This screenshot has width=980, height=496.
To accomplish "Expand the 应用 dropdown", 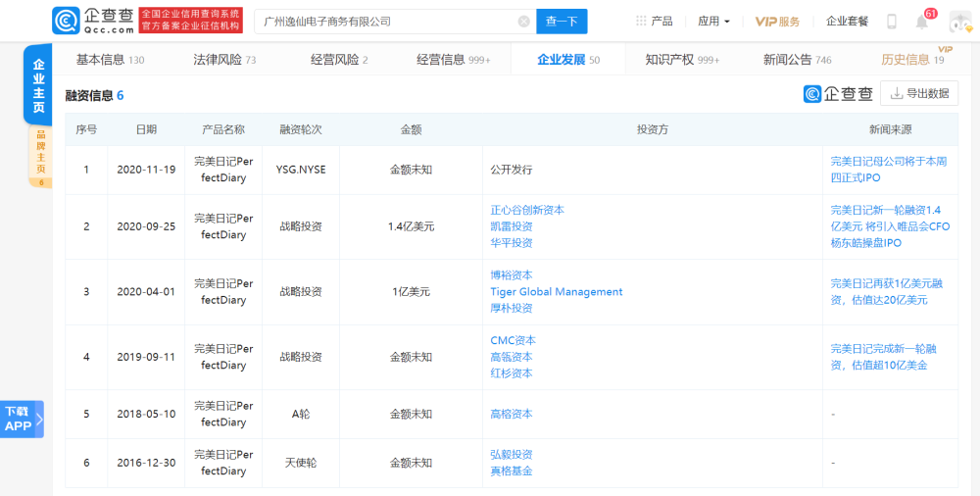I will [713, 22].
